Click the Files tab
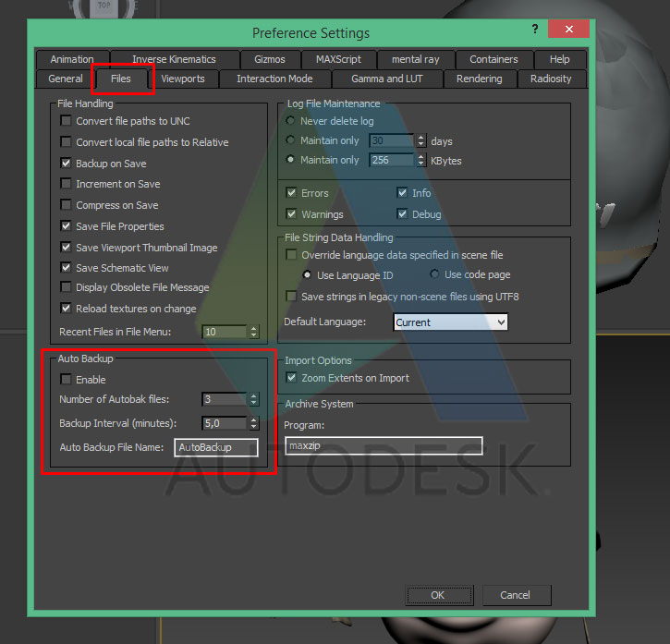This screenshot has height=644, width=670. click(x=121, y=79)
